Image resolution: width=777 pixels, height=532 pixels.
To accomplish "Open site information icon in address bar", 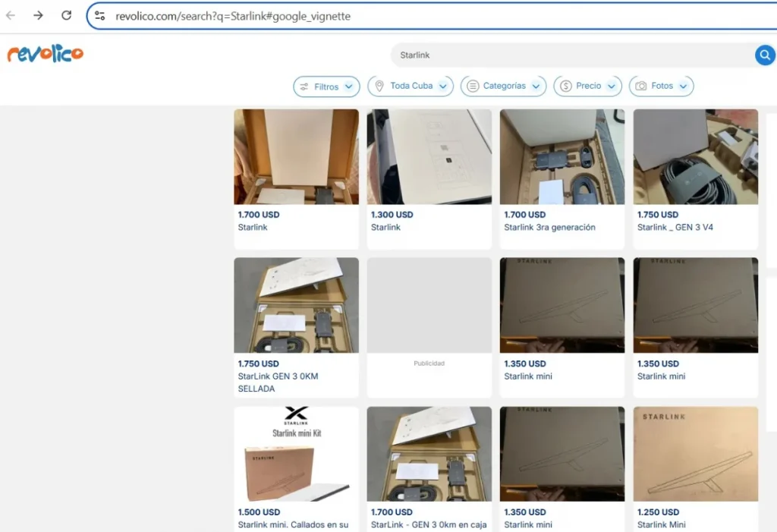I will (x=99, y=16).
